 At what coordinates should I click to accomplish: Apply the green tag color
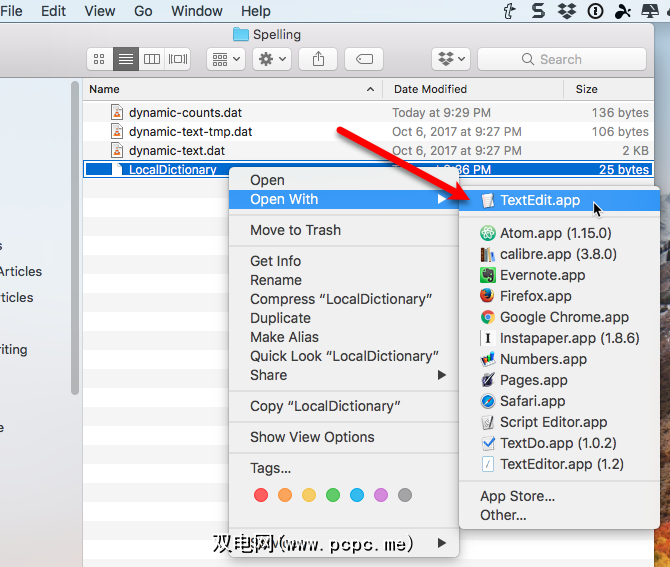point(333,495)
